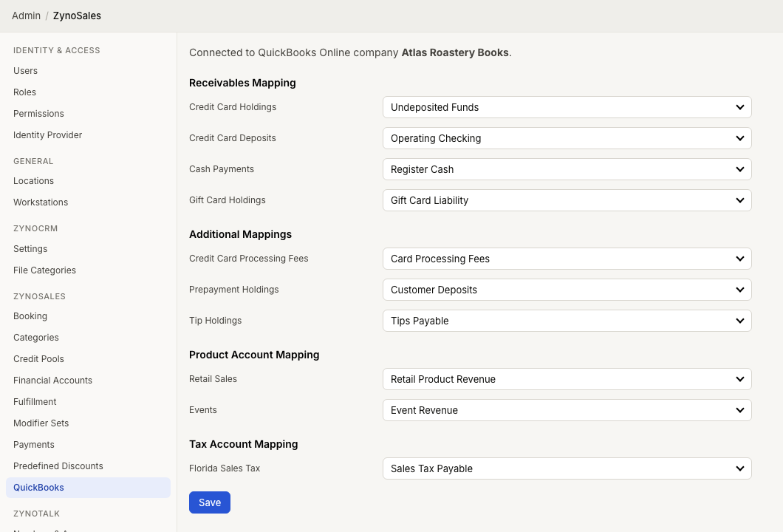This screenshot has width=783, height=532.
Task: Click the Tax Account Mapping heading
Action: tap(243, 444)
